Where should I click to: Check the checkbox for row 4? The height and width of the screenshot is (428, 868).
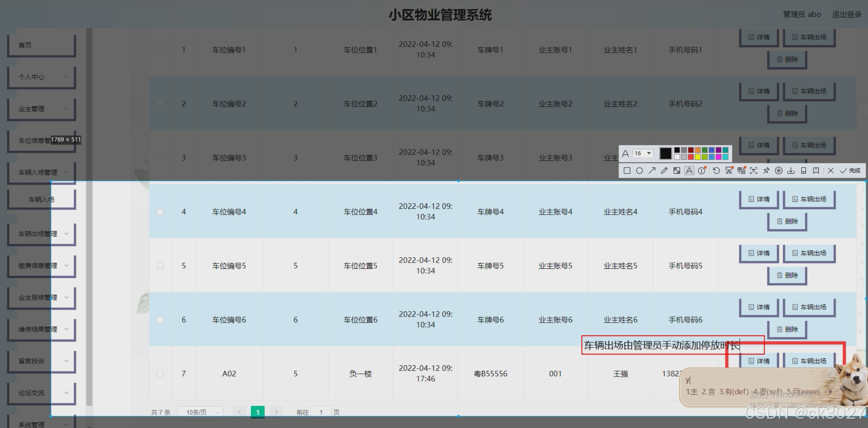[160, 212]
